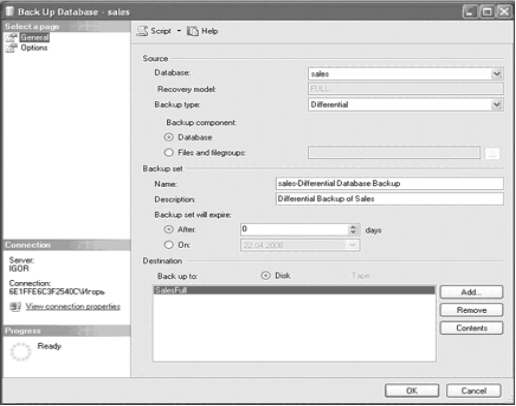516x406 pixels.
Task: Select the Files and filegroups radio
Action: coord(169,153)
